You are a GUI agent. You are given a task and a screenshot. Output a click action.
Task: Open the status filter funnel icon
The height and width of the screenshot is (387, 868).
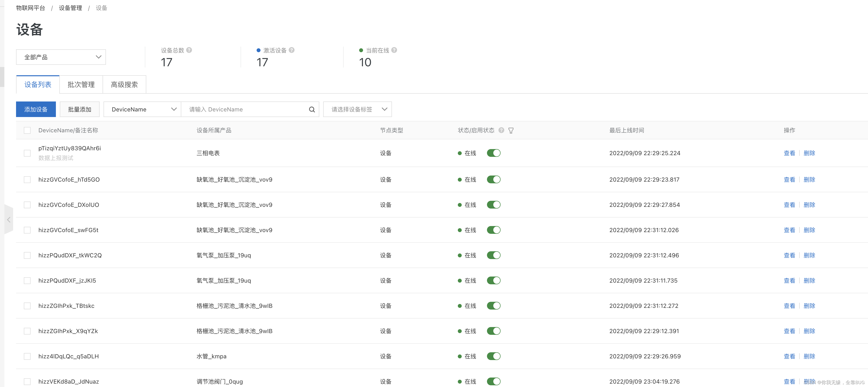pyautogui.click(x=511, y=131)
